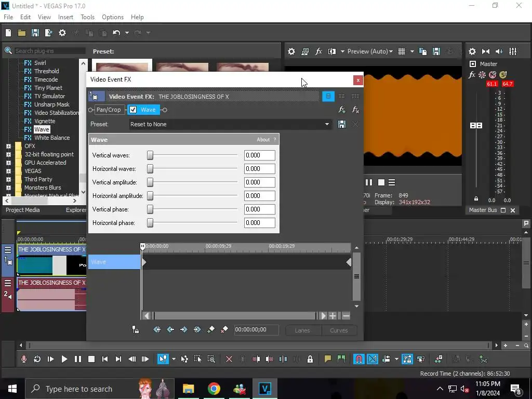Open the Options menu
This screenshot has width=532, height=399.
[x=113, y=17]
